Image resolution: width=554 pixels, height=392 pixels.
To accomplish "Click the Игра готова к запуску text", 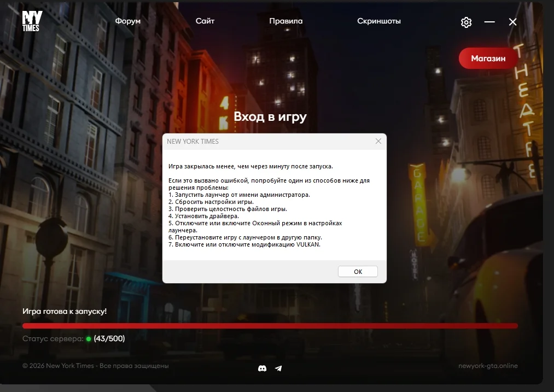I will click(65, 311).
